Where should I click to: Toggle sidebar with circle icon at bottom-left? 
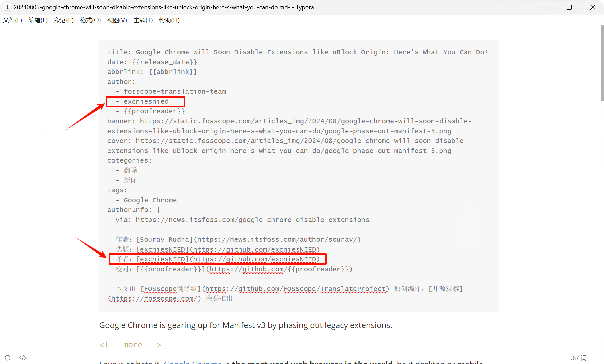pyautogui.click(x=8, y=358)
